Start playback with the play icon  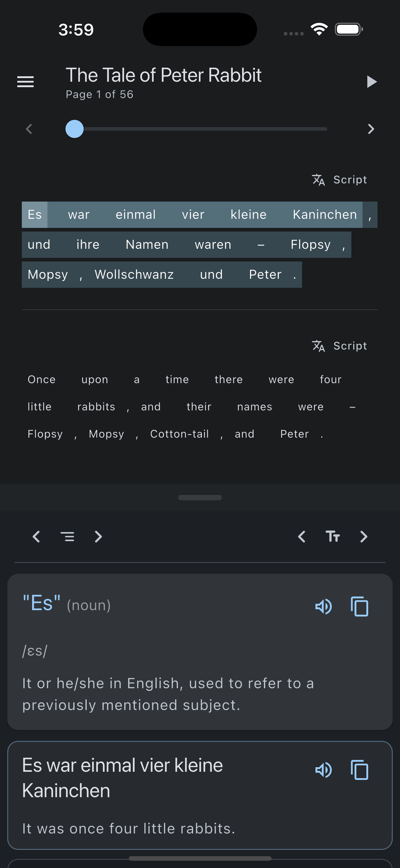pos(372,81)
